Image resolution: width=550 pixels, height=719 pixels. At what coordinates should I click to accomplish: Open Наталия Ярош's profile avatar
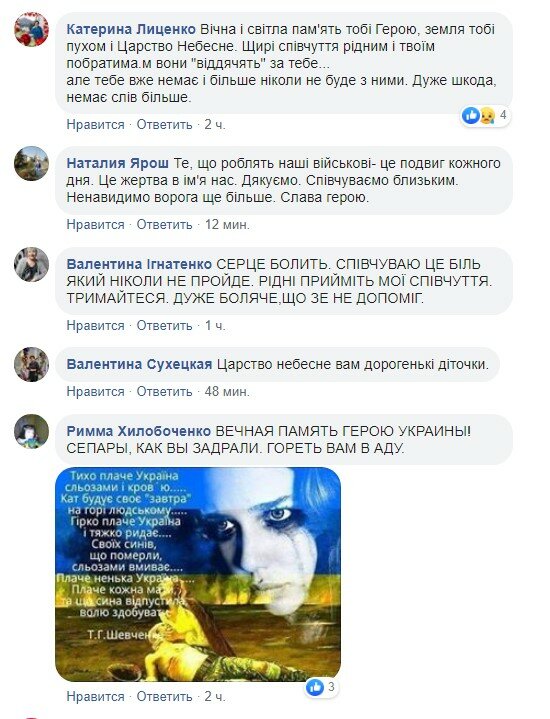click(31, 163)
